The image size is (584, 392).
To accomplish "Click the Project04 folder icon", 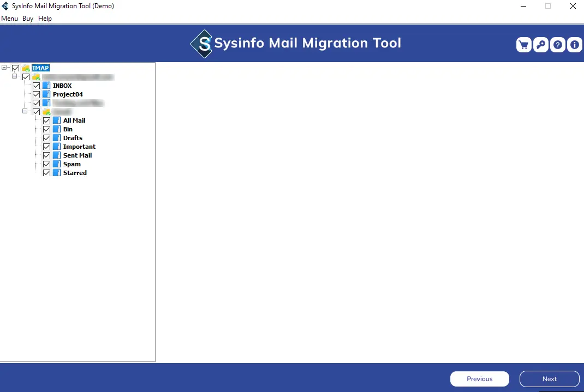I will tap(46, 94).
